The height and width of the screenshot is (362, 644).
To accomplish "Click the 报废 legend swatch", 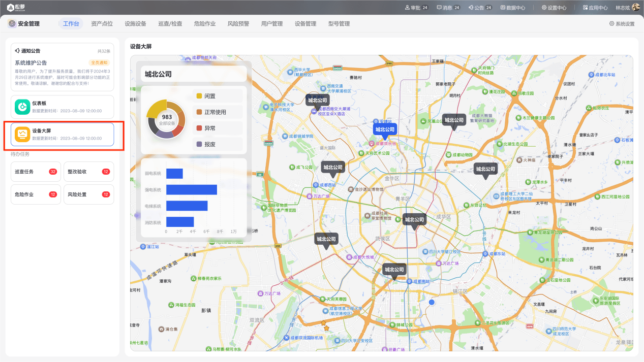I will [x=199, y=144].
